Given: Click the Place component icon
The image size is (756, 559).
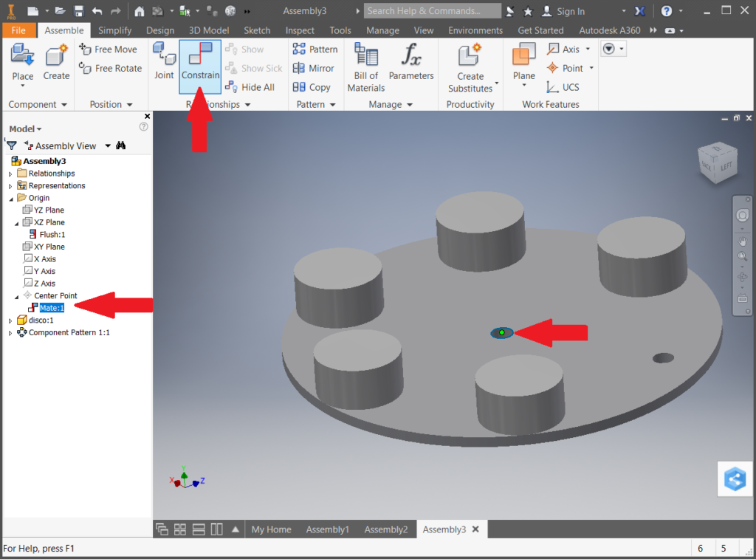Looking at the screenshot, I should point(22,61).
